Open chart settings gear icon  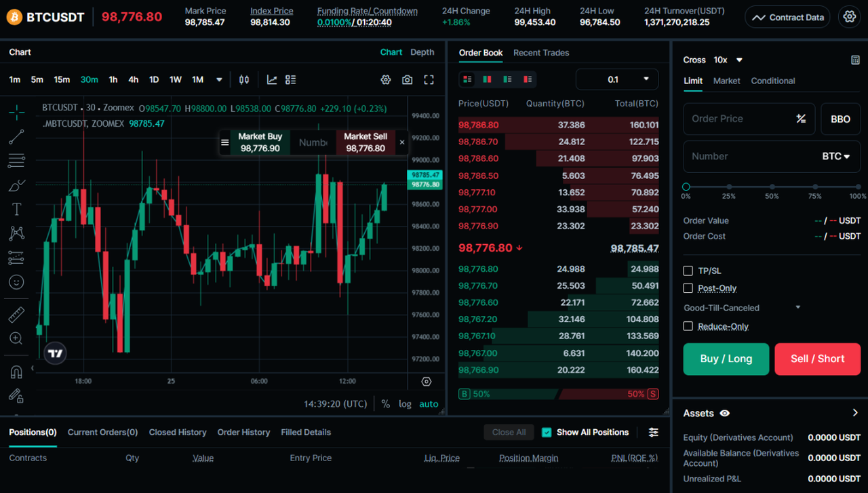point(386,79)
